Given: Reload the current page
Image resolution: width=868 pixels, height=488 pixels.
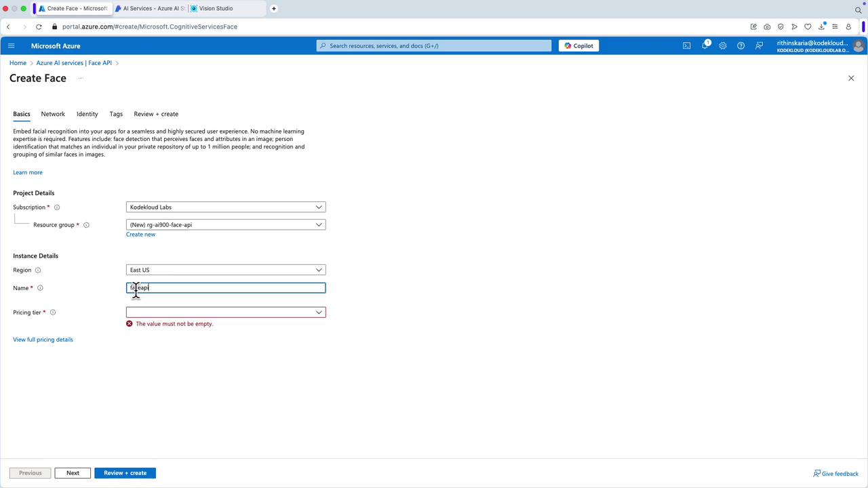Looking at the screenshot, I should [39, 26].
